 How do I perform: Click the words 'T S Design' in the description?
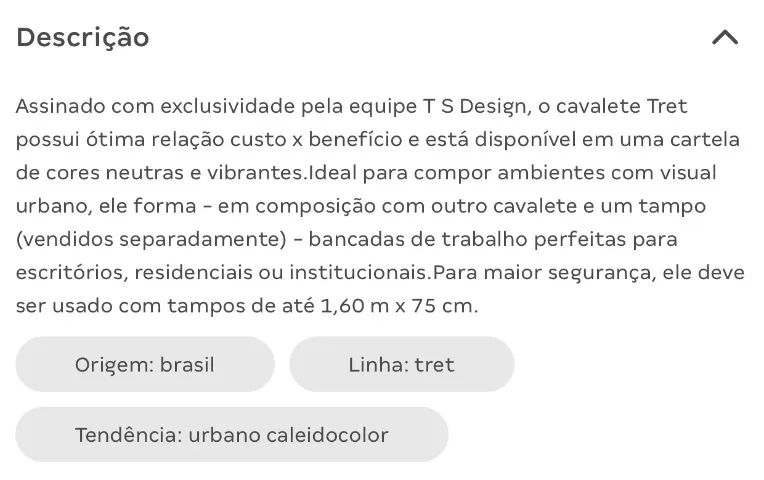tap(474, 107)
